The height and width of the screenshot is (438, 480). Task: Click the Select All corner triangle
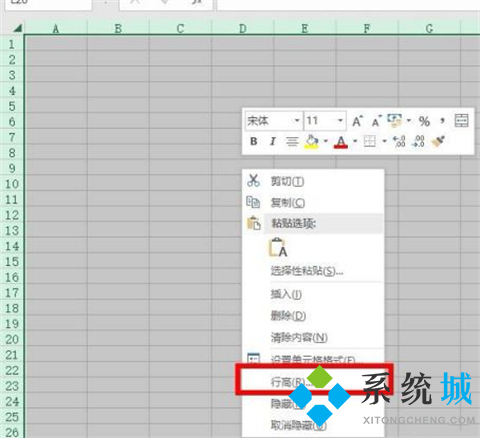[17, 28]
